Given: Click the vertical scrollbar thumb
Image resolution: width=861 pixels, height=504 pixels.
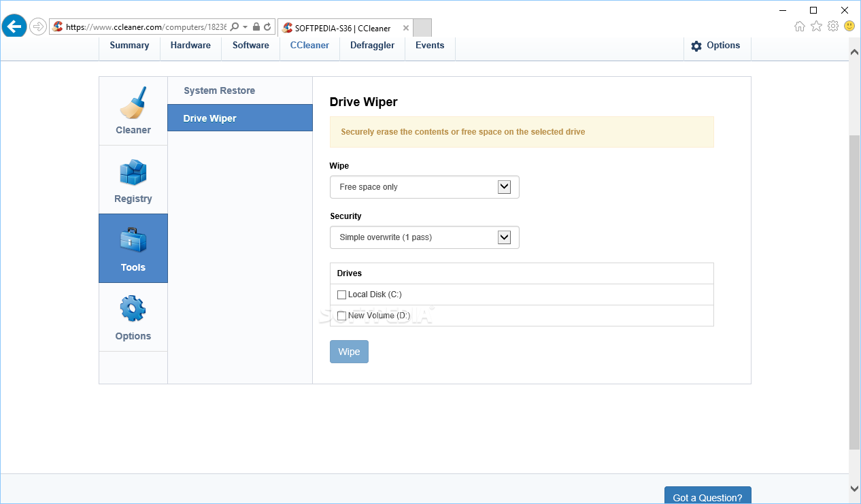Looking at the screenshot, I should pos(855,292).
